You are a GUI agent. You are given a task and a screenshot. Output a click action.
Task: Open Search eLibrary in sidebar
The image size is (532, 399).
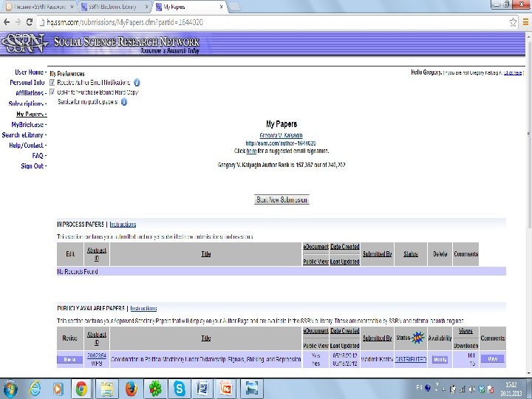pos(24,135)
